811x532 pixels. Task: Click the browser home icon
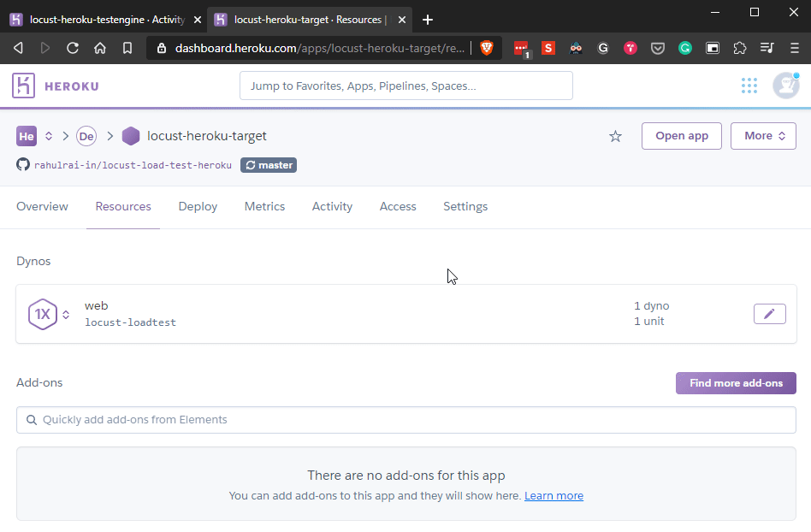[x=100, y=48]
